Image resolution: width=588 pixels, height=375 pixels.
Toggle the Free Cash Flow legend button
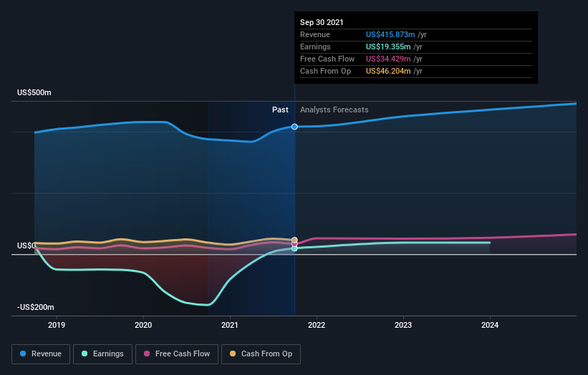[177, 354]
